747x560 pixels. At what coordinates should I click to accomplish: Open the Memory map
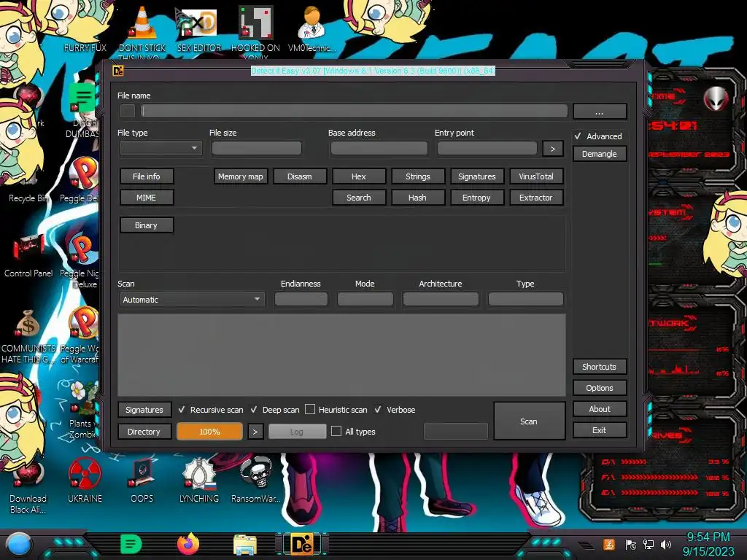click(241, 176)
